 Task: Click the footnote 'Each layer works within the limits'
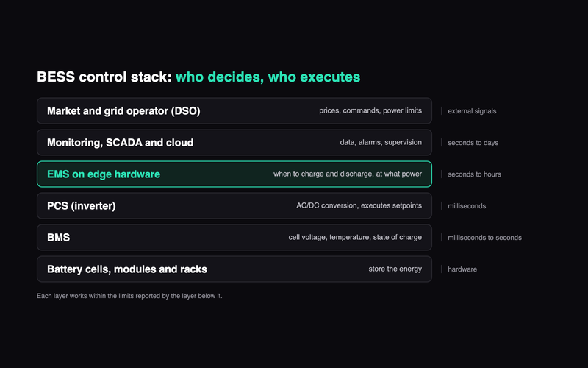point(129,296)
